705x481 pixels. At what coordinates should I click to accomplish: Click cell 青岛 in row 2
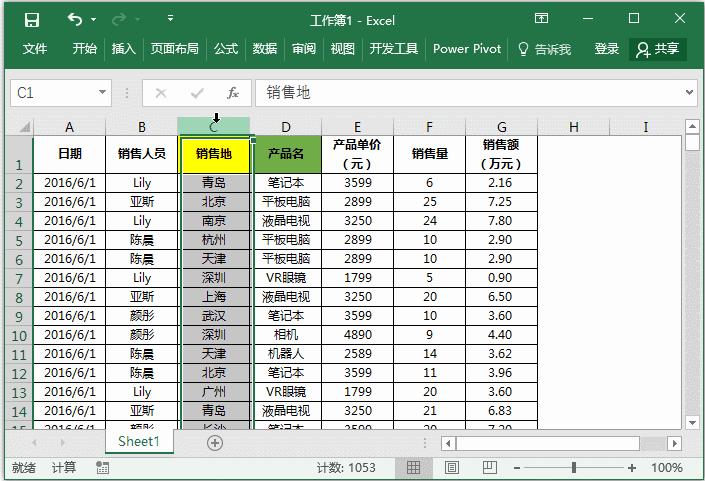tap(215, 183)
